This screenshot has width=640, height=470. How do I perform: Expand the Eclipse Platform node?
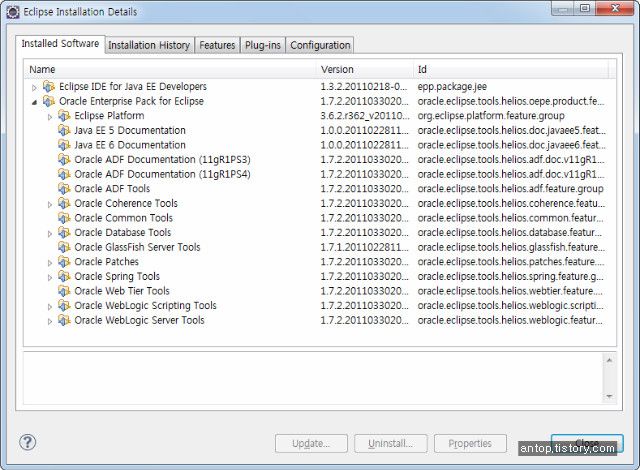(50, 117)
